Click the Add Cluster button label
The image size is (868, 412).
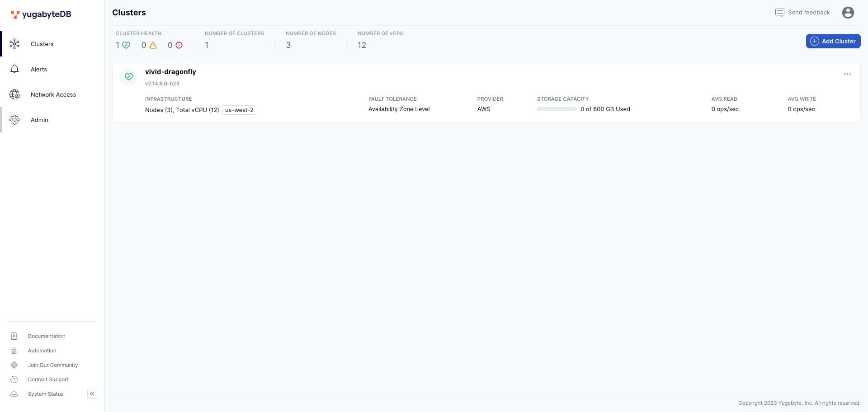[839, 41]
